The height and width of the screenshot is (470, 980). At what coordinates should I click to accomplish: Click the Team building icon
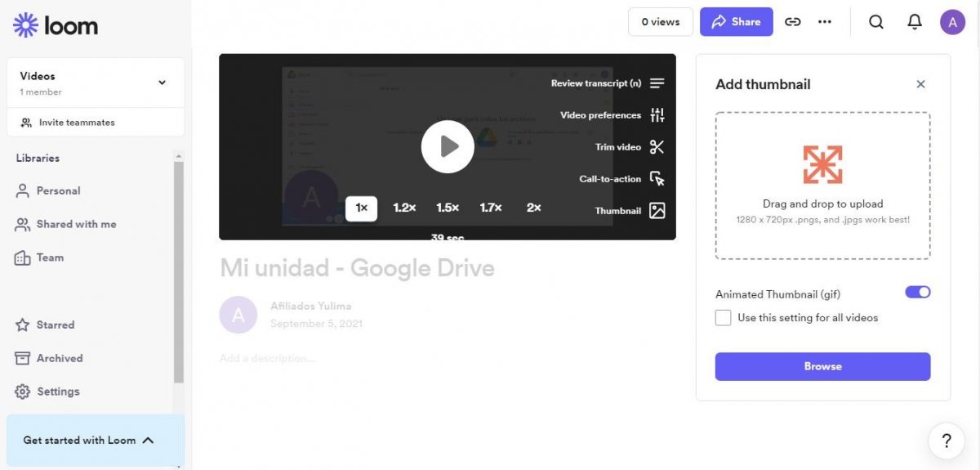(23, 257)
